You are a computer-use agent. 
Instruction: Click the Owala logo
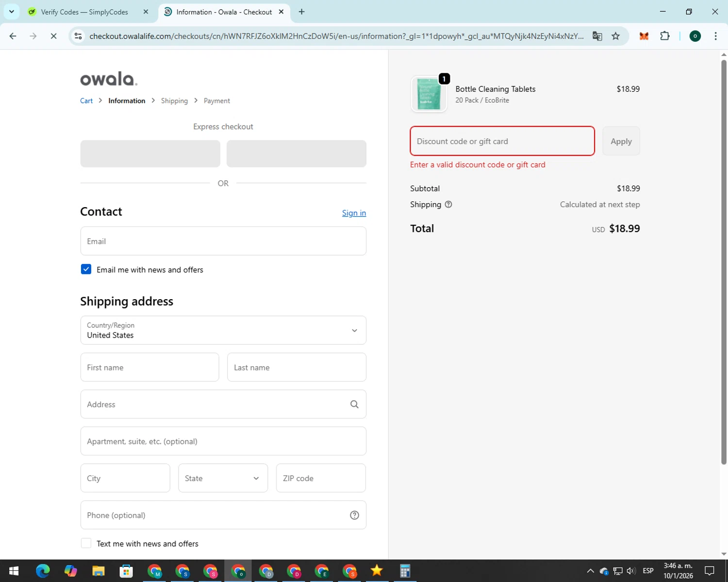pyautogui.click(x=109, y=79)
